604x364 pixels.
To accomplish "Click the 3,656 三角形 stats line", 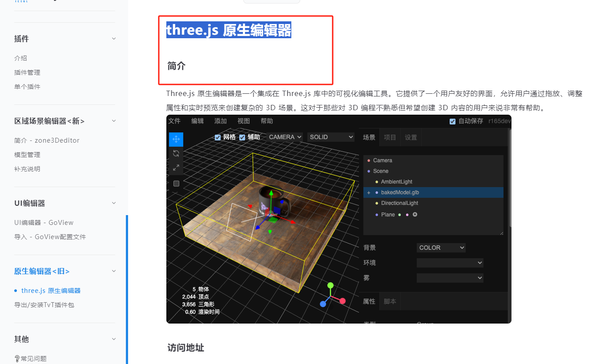I will pos(198,304).
